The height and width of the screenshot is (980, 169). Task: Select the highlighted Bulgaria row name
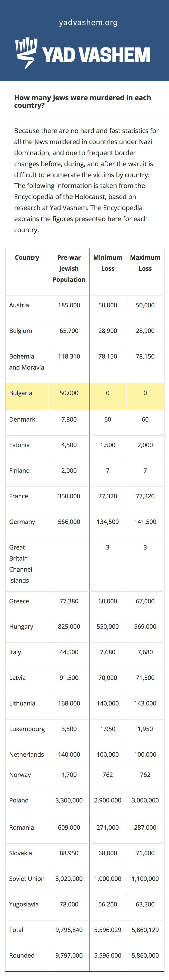click(21, 393)
